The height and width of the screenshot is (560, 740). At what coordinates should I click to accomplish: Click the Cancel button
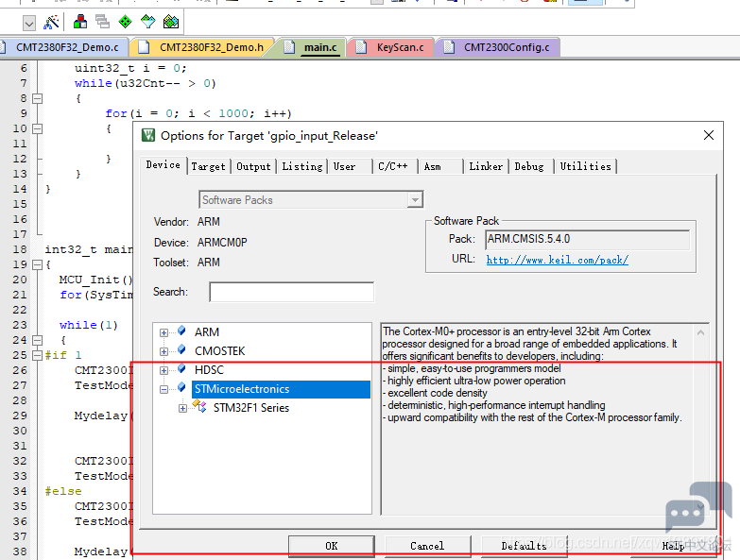pyautogui.click(x=427, y=546)
